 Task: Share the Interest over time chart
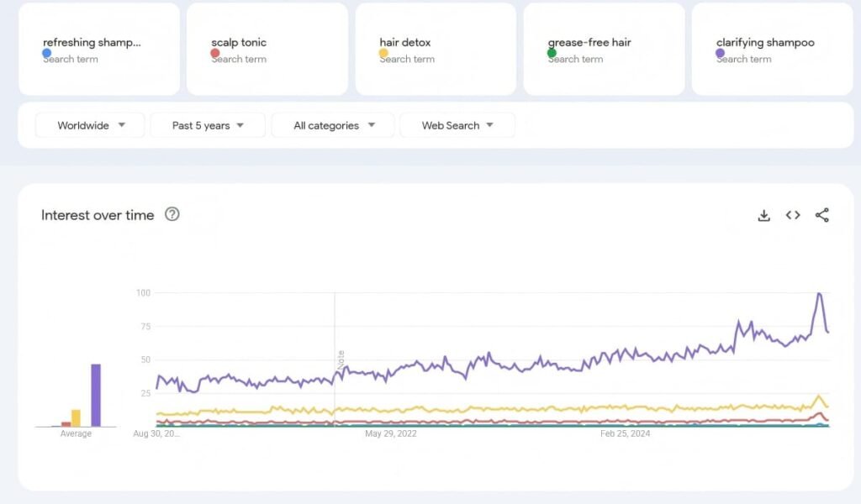point(821,215)
